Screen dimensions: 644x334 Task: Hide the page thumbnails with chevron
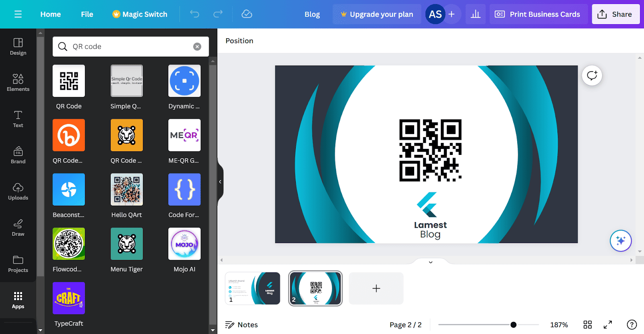431,262
